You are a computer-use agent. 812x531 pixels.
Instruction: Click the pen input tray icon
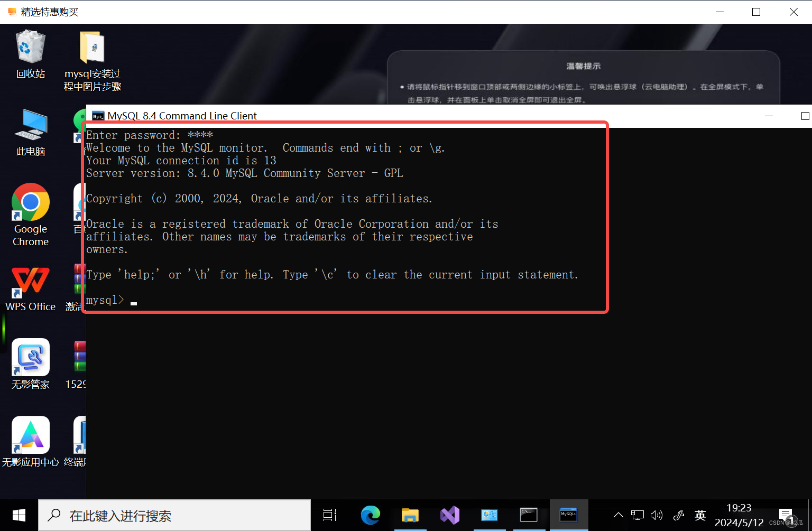[679, 515]
